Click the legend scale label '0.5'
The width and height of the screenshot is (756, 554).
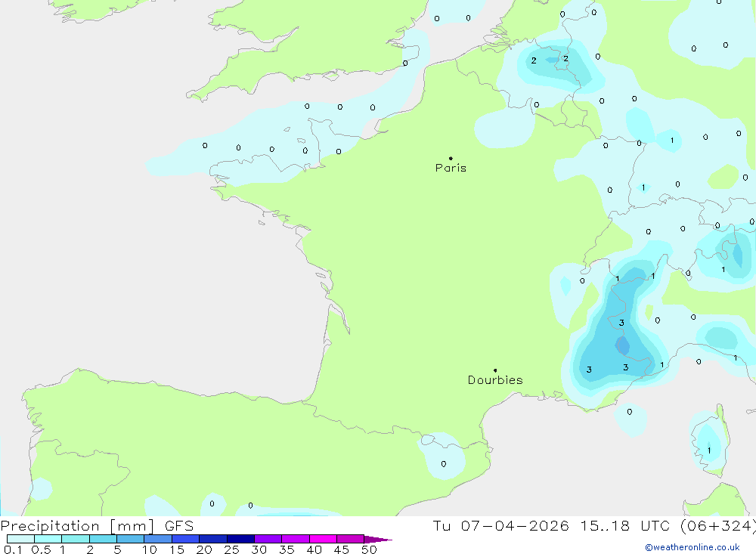click(41, 549)
